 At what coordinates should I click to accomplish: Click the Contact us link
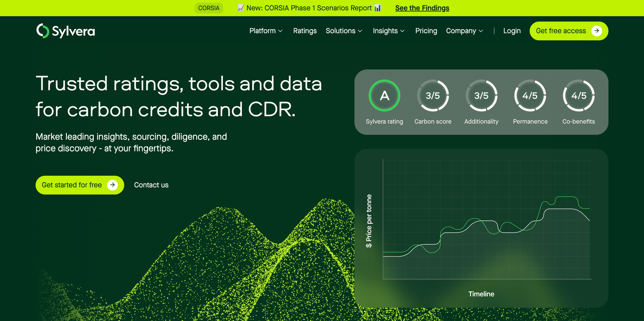(x=151, y=185)
